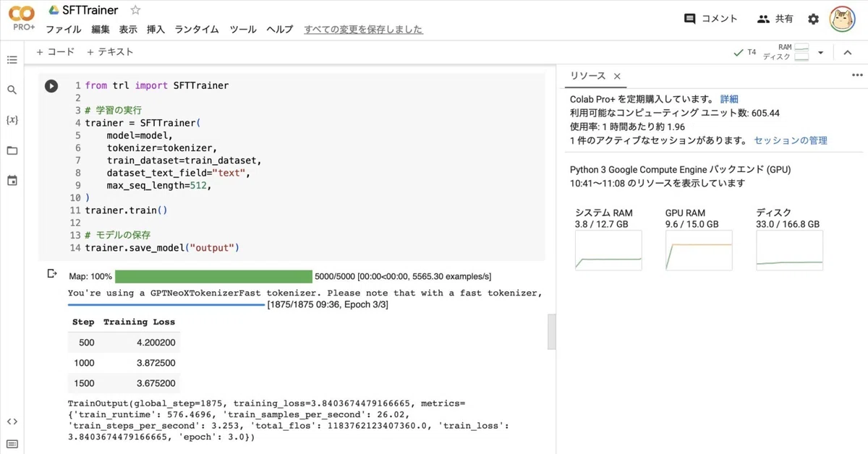Click the Google Drive icon beside notebook title
The image size is (868, 454).
point(54,11)
